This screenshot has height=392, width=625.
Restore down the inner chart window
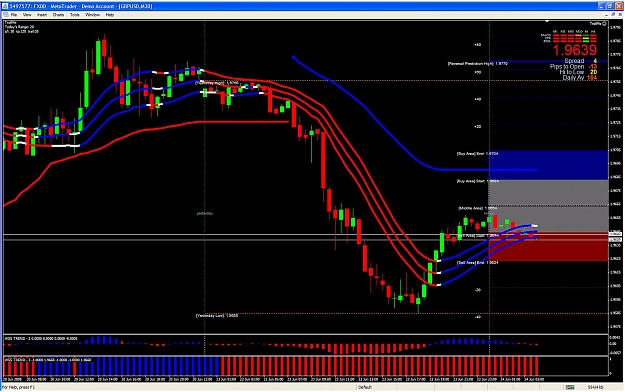click(613, 15)
